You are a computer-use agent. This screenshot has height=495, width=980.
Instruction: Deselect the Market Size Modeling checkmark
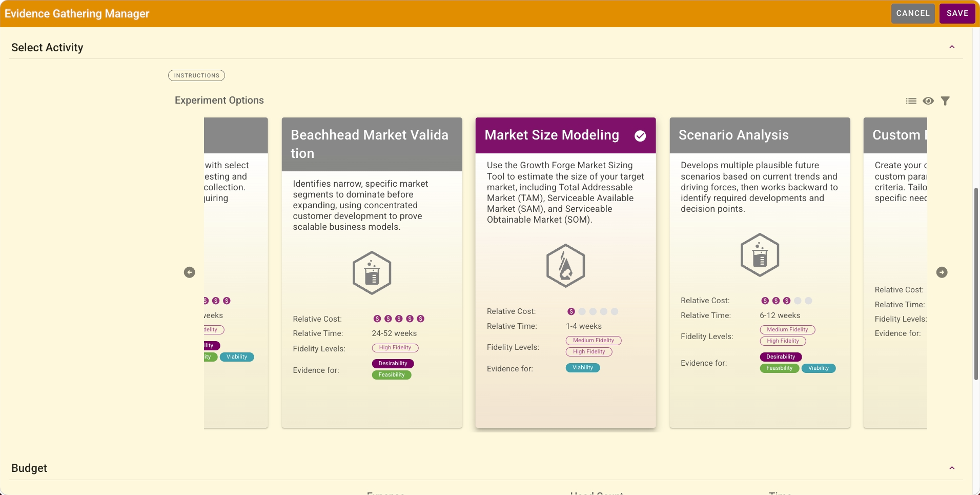pos(640,135)
